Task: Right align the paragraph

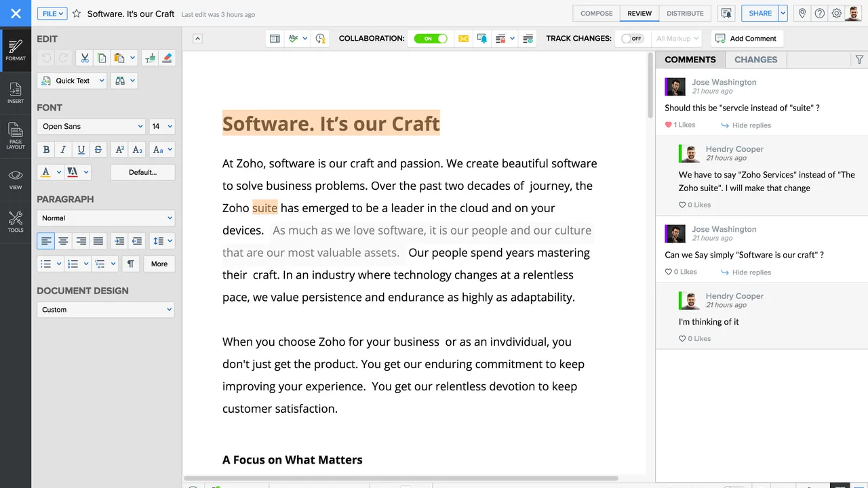Action: click(x=81, y=241)
